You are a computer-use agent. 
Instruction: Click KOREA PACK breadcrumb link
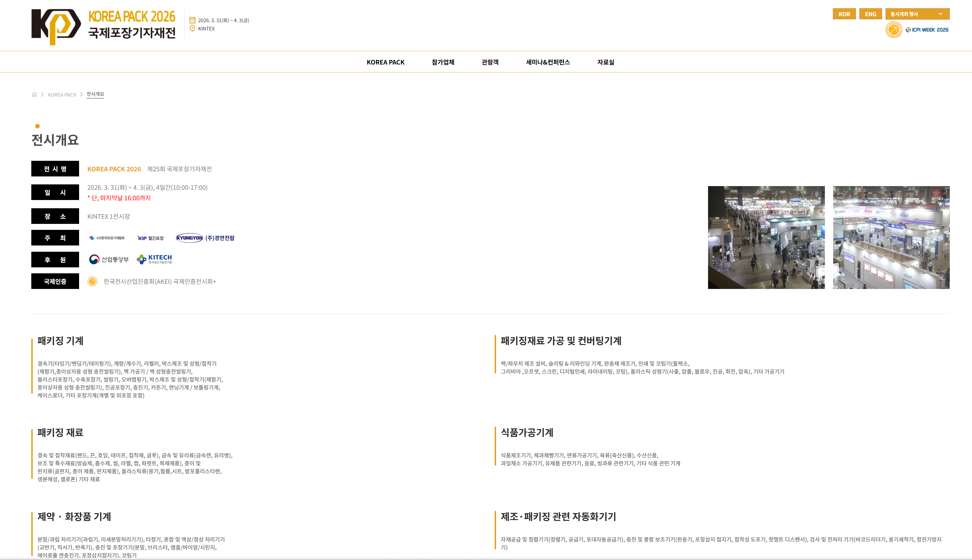coord(62,95)
